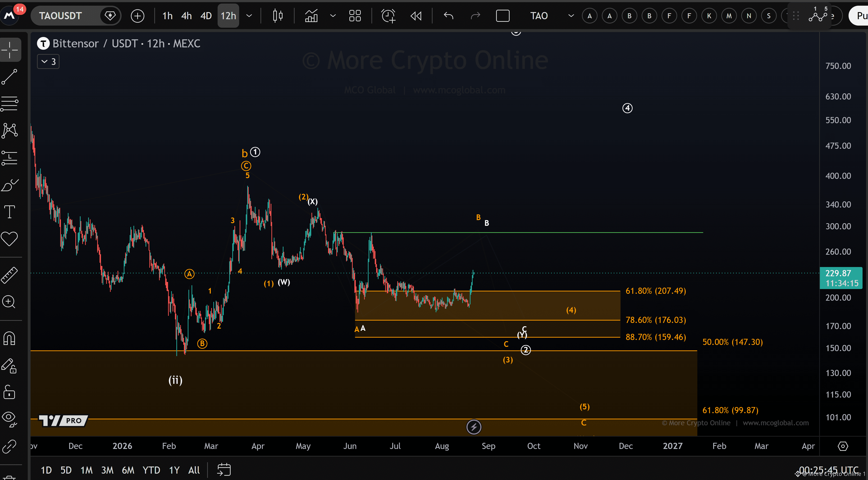The image size is (868, 480).
Task: Toggle lock all drawings
Action: [9, 392]
